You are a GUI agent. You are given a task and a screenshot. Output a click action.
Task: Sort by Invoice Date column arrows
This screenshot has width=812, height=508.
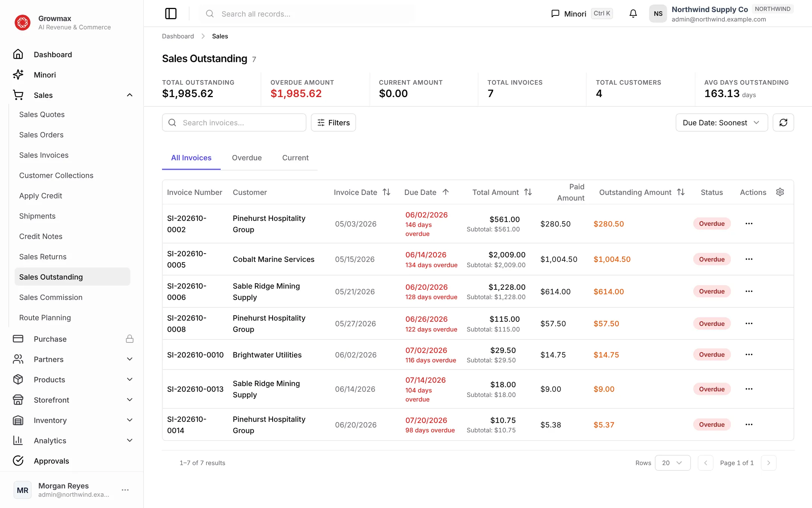pyautogui.click(x=386, y=192)
